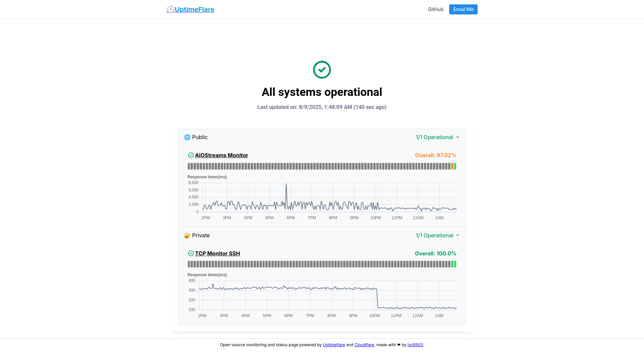Open the GitHub header link
Viewport: 644px width, 362px height.
click(x=436, y=9)
